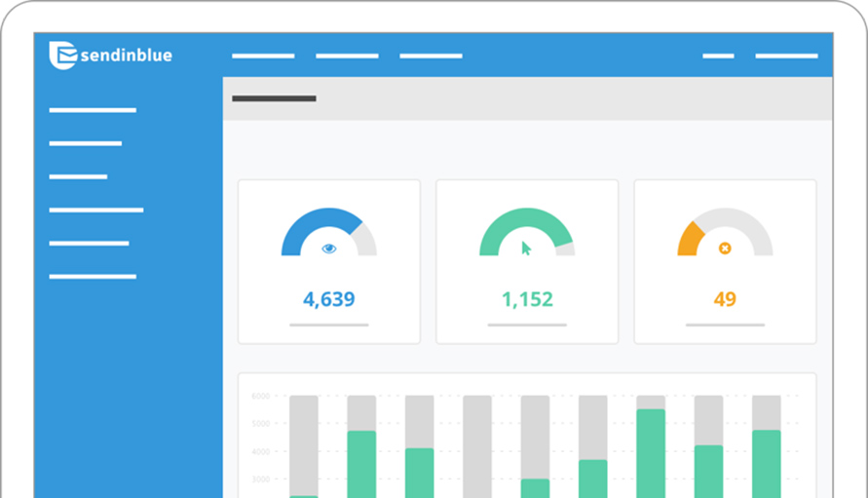
Task: Click the 4,639 opens value
Action: tap(329, 300)
